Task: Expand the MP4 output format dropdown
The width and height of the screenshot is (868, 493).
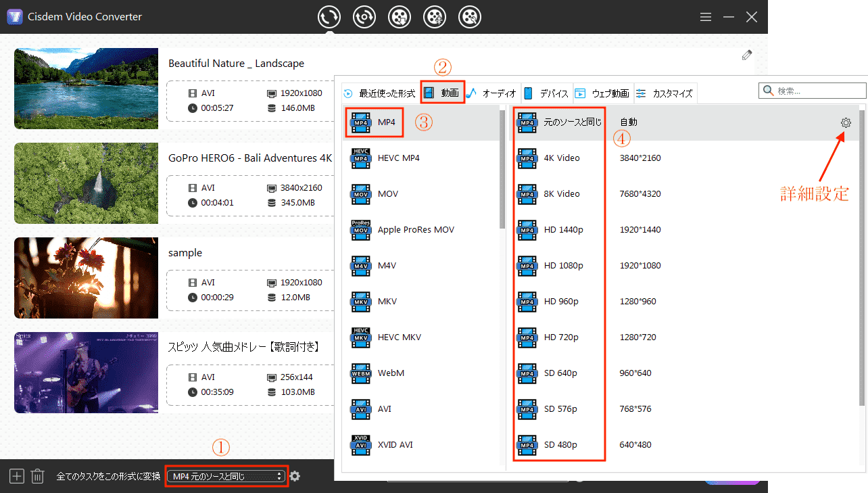Action: [227, 476]
